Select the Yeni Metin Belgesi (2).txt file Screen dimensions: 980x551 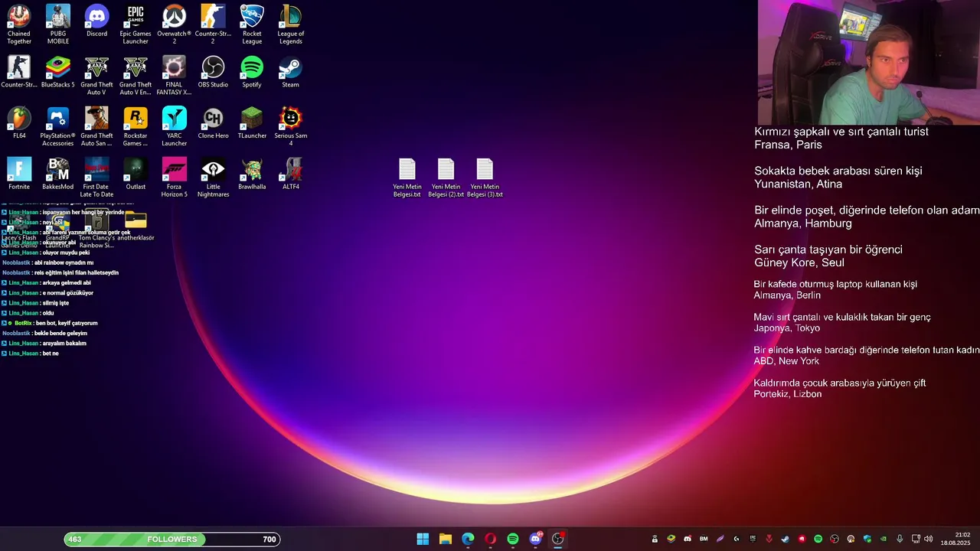tap(446, 178)
